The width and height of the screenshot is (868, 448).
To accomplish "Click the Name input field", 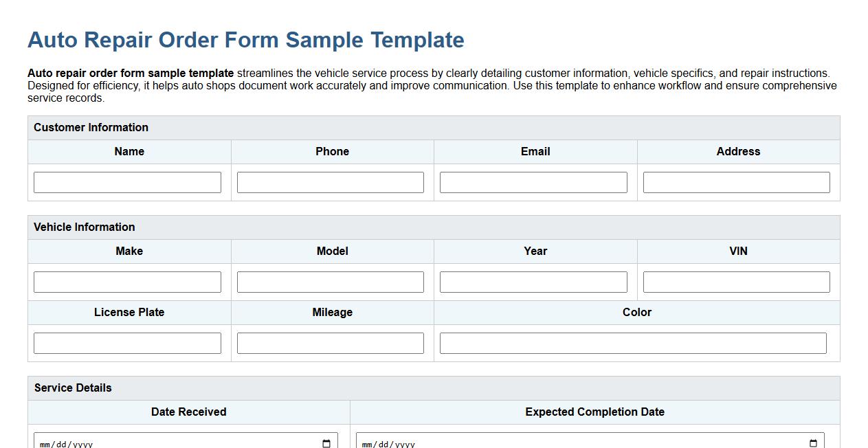I will pos(127,181).
